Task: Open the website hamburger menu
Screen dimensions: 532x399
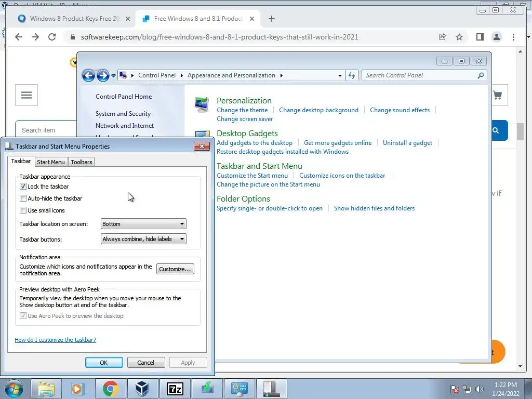Action: [x=26, y=95]
